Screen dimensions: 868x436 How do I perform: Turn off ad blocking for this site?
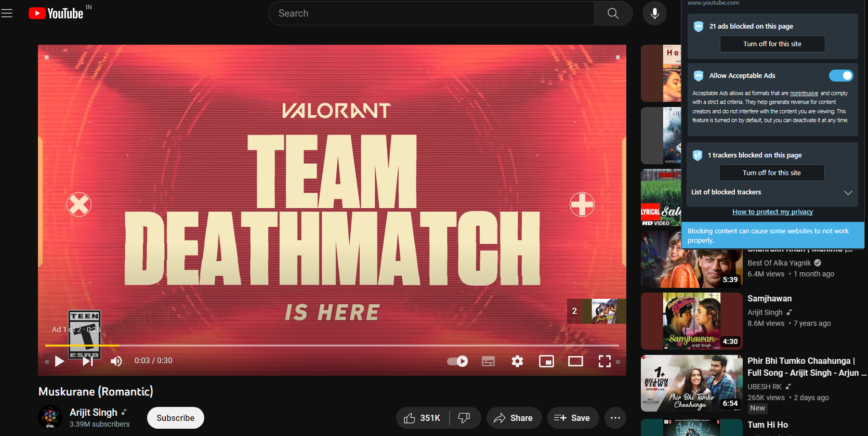tap(772, 44)
